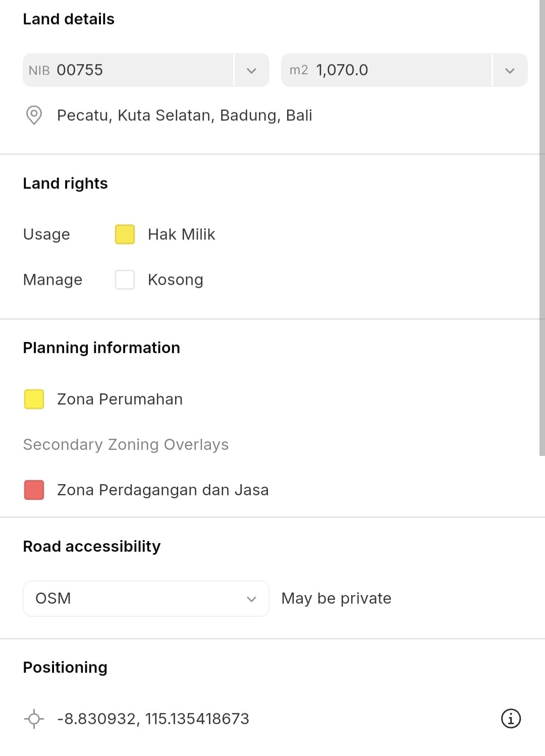Click the Zona Perdagangan dan Jasa label
The width and height of the screenshot is (545, 756).
[x=162, y=490]
